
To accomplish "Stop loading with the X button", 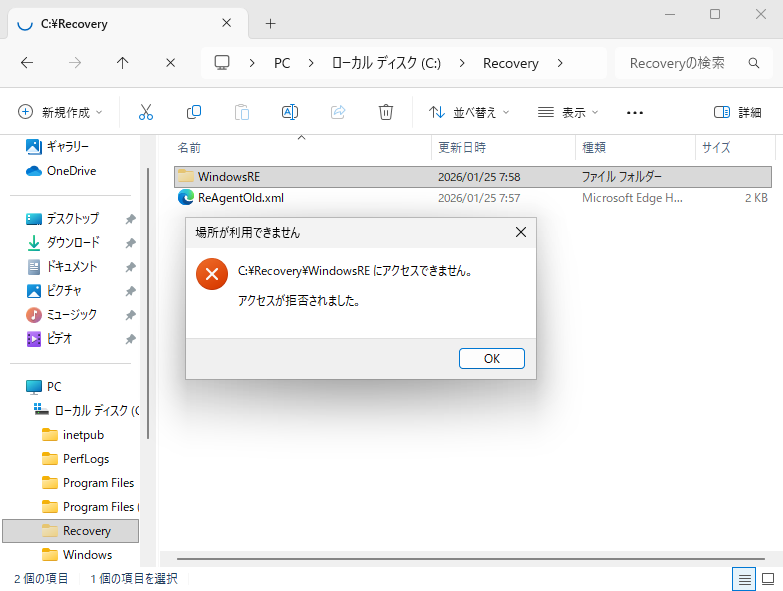I will pyautogui.click(x=171, y=63).
